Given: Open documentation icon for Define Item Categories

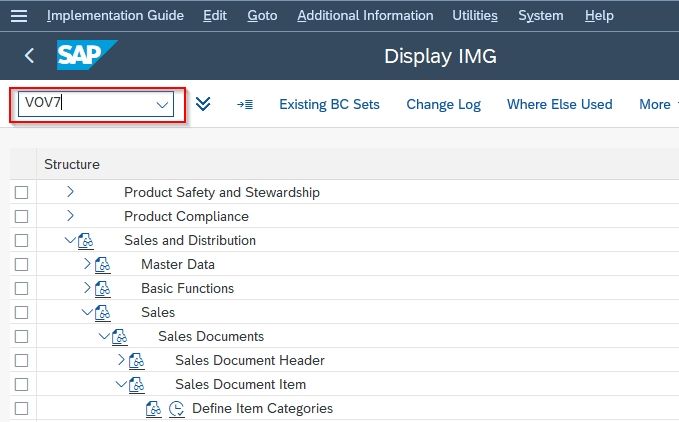Looking at the screenshot, I should (x=153, y=409).
